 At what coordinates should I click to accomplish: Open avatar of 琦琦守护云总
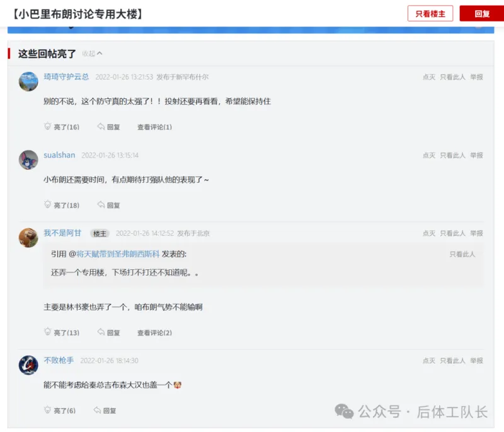[x=28, y=81]
